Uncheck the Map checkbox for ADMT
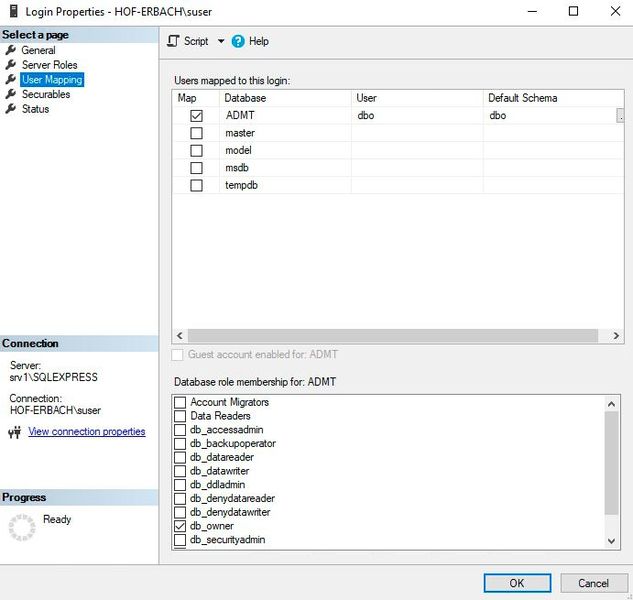633x600 pixels. pos(196,116)
